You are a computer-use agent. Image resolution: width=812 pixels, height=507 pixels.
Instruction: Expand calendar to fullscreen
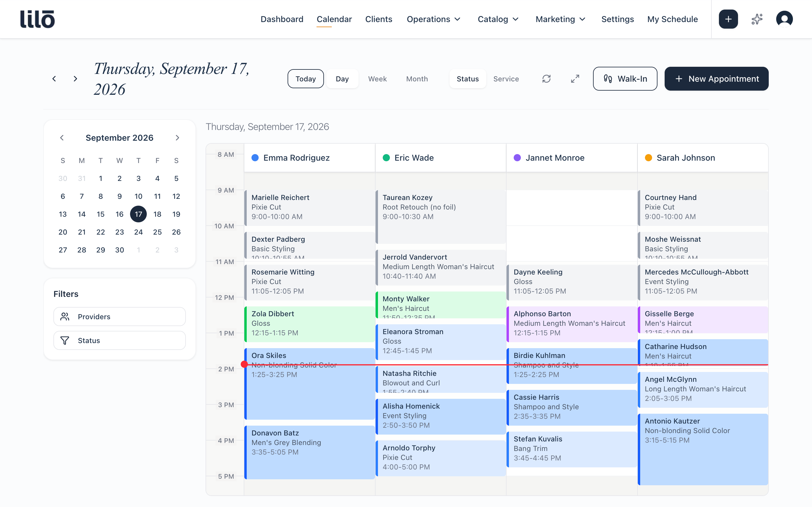point(575,79)
